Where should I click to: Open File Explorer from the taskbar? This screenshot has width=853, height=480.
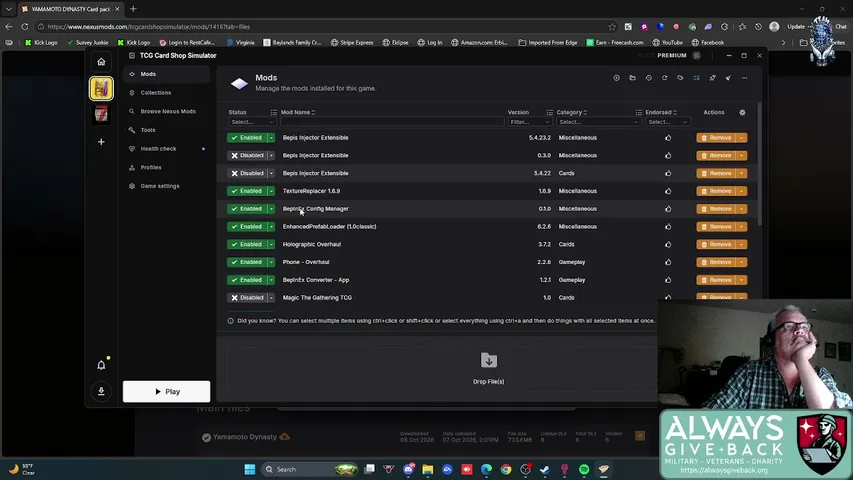click(428, 469)
